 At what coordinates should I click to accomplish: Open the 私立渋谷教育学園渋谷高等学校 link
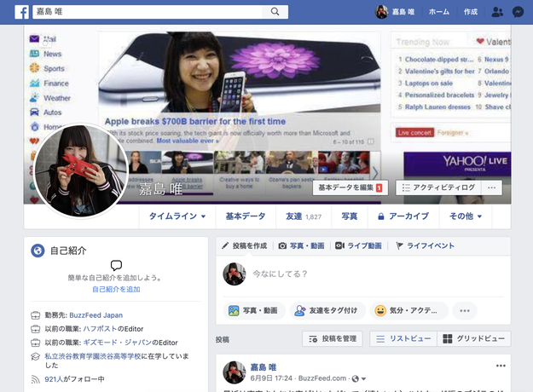click(92, 356)
